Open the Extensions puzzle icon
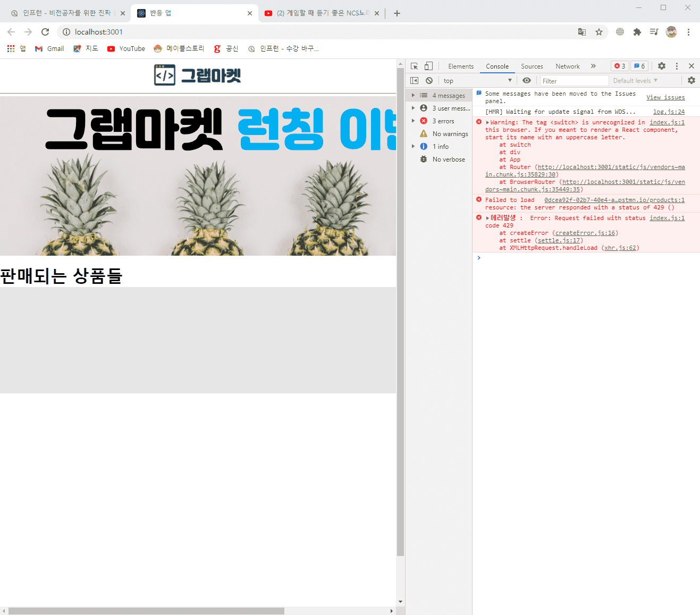This screenshot has width=700, height=615. point(637,32)
